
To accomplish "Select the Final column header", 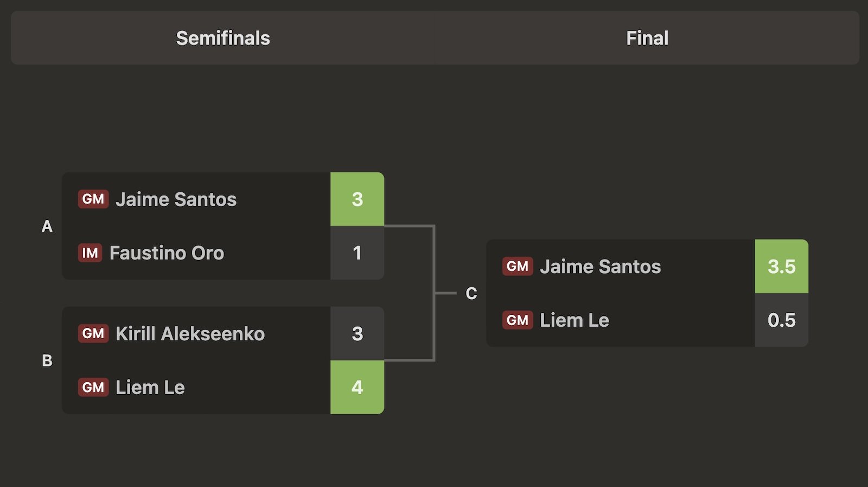I will click(x=647, y=38).
